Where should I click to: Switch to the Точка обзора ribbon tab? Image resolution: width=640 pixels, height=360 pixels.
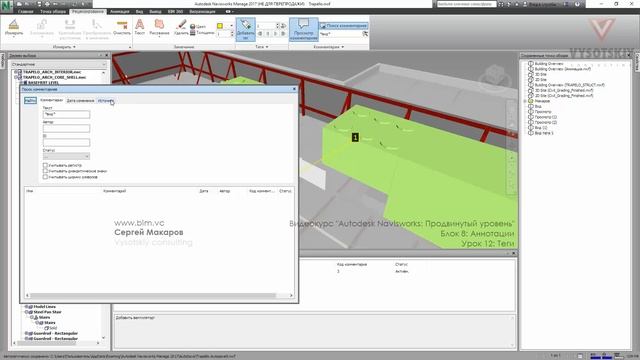point(53,12)
